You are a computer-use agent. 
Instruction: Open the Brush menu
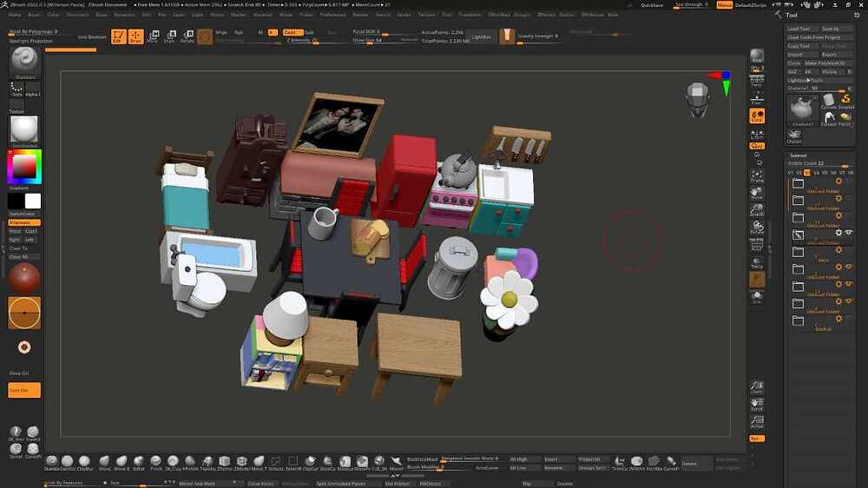pos(35,15)
